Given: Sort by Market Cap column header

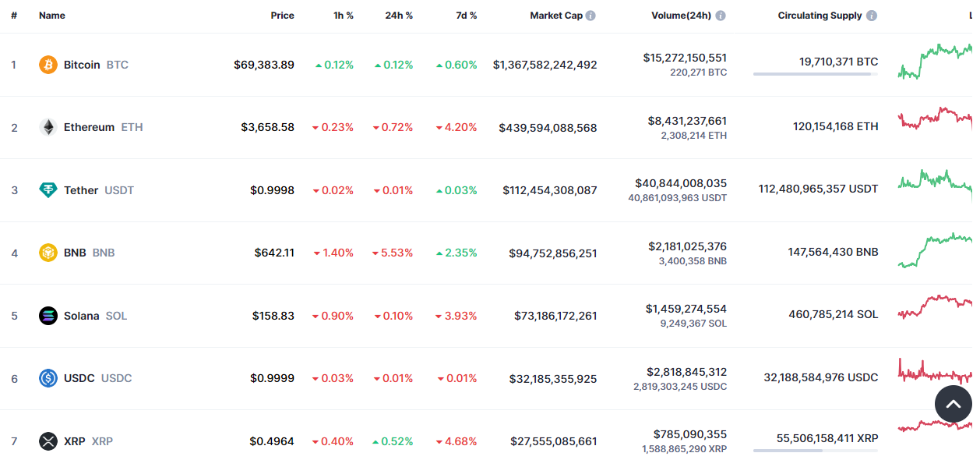Looking at the screenshot, I should click(556, 16).
